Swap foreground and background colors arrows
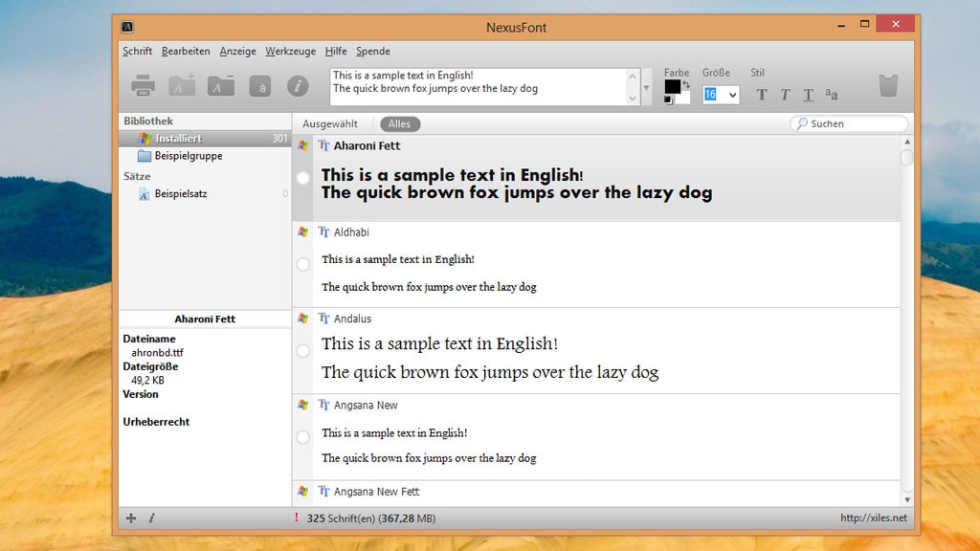 click(686, 84)
